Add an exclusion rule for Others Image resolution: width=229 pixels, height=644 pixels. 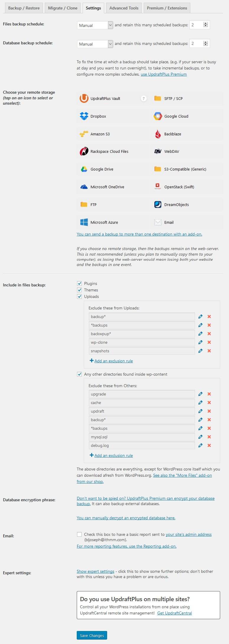click(111, 455)
